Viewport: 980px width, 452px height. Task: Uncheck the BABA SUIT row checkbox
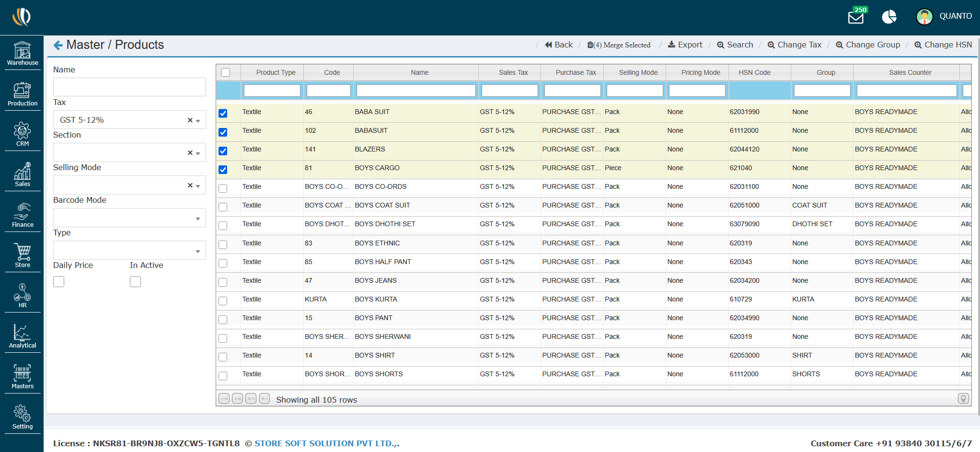[x=223, y=114]
